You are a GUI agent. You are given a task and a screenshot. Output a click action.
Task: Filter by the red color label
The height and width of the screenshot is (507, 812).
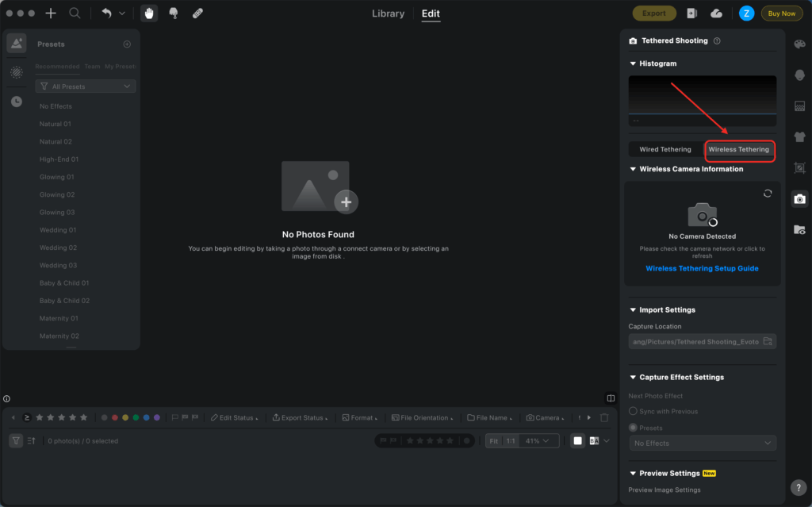point(115,417)
